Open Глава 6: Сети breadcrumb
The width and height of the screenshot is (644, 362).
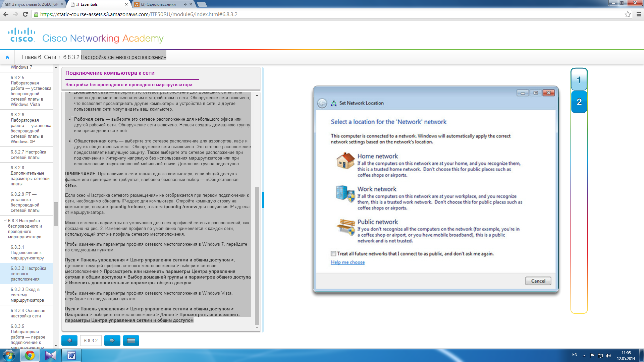(x=39, y=57)
